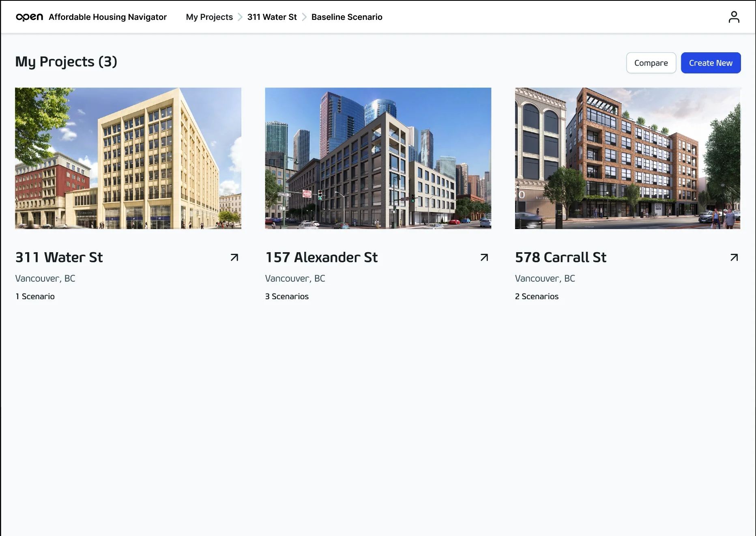
Task: Click the diagonal arrow on 578 Carrall St card
Action: pyautogui.click(x=734, y=257)
